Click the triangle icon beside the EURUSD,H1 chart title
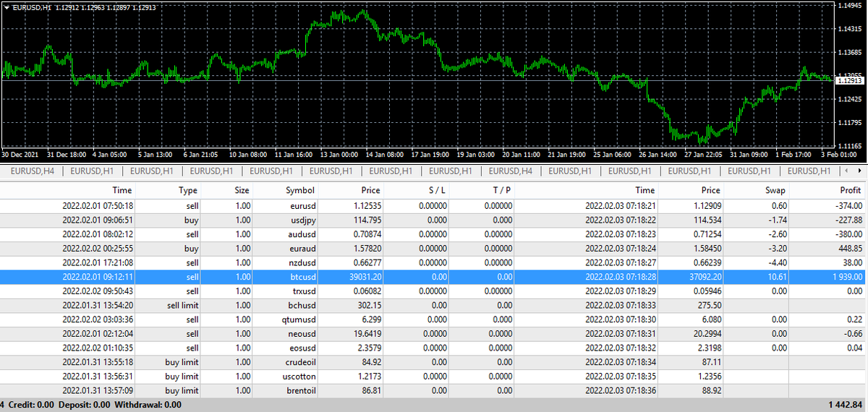Viewport: 868px width, 412px height. click(6, 7)
